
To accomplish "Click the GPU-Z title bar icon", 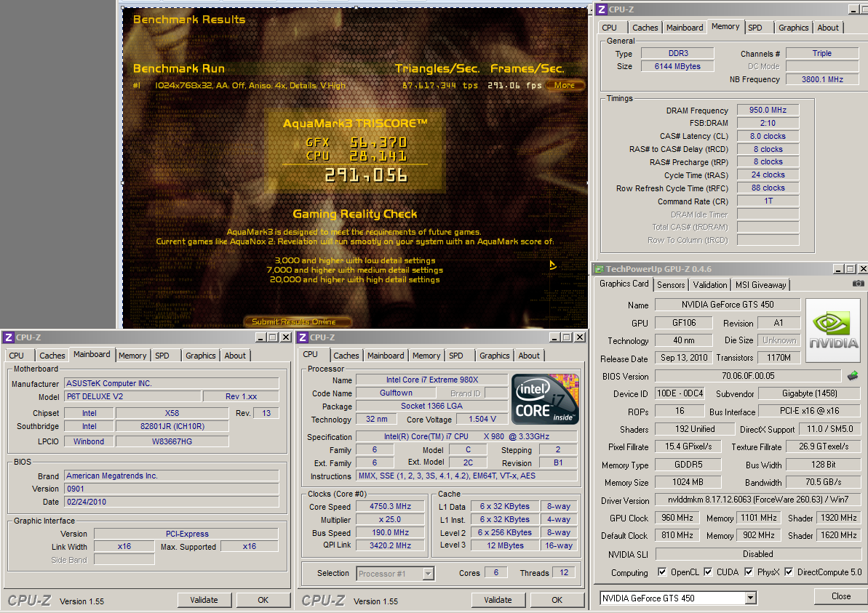I will (599, 269).
